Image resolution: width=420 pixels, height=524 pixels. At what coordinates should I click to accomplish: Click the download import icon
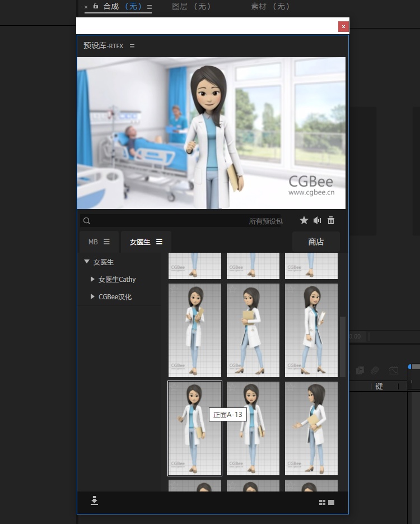(94, 500)
